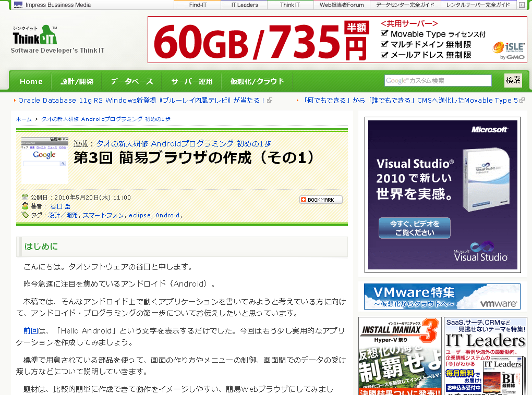This screenshot has height=395, width=532.
Task: Open the eclipse tag link
Action: point(140,215)
